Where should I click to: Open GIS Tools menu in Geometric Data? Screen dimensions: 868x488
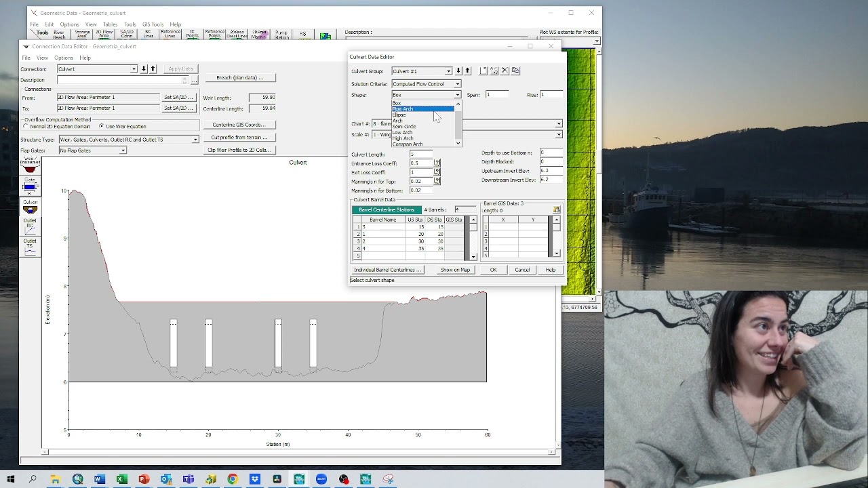153,24
